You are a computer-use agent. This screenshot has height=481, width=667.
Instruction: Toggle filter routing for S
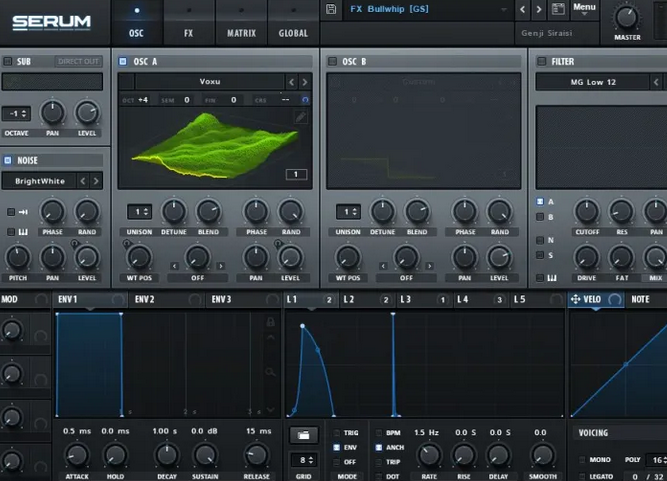pyautogui.click(x=540, y=255)
